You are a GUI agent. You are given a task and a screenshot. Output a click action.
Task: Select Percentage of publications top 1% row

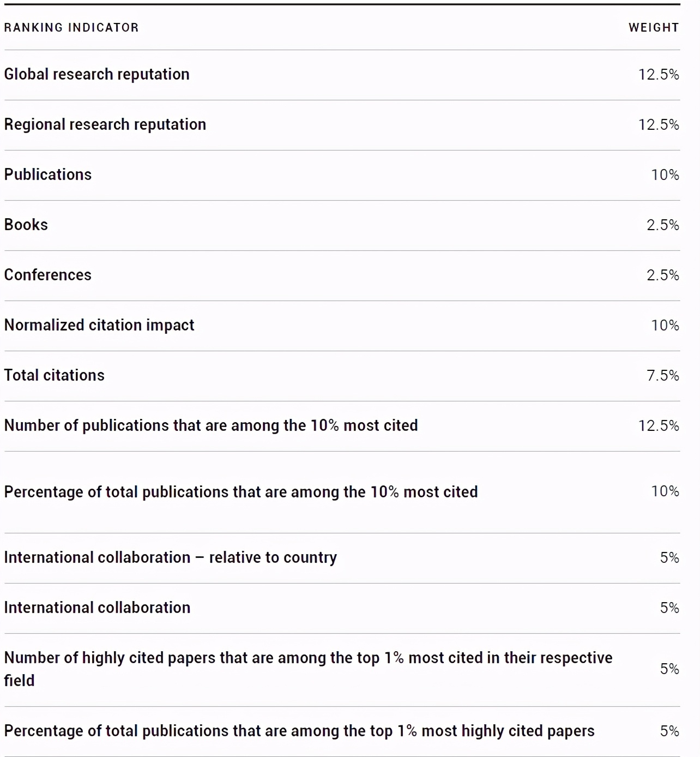(299, 731)
